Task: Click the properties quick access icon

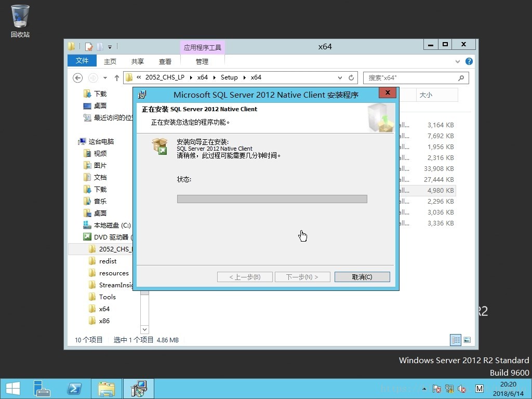Action: pos(89,46)
